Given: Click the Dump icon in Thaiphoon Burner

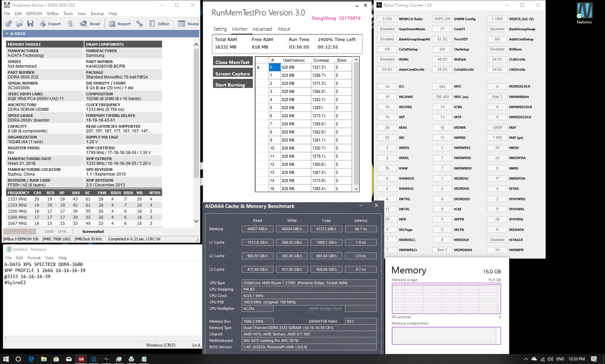Looking at the screenshot, I should point(181,24).
